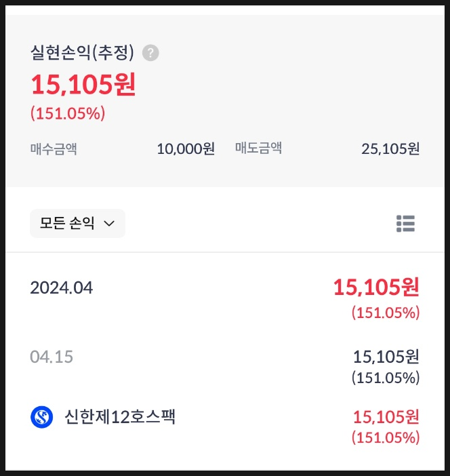Click the 매도금액 label
The height and width of the screenshot is (476, 450).
pos(258,148)
